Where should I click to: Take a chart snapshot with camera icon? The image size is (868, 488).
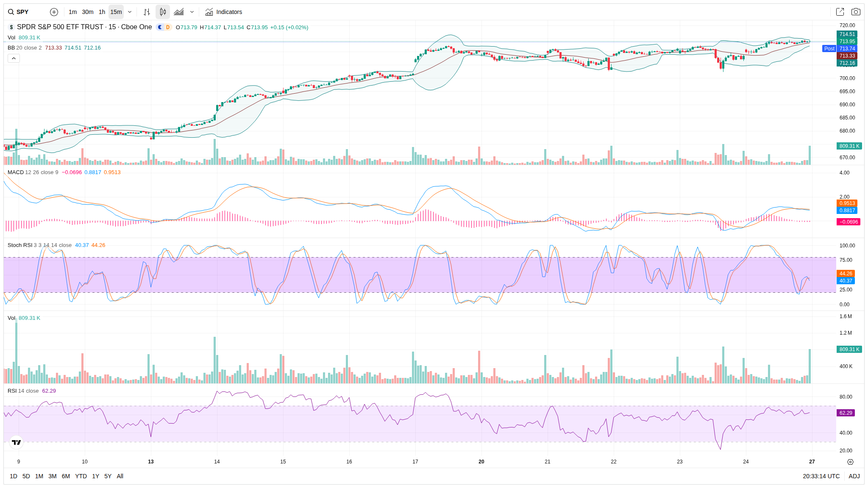coord(856,12)
